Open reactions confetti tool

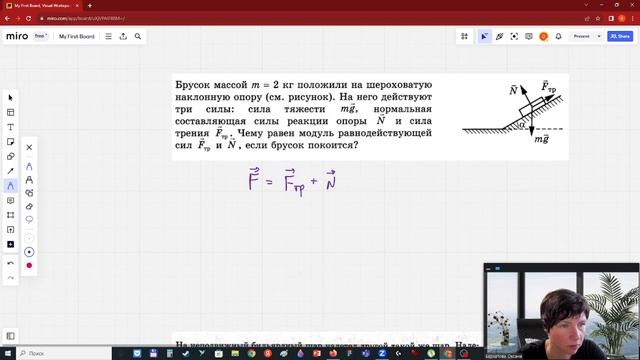pos(499,36)
